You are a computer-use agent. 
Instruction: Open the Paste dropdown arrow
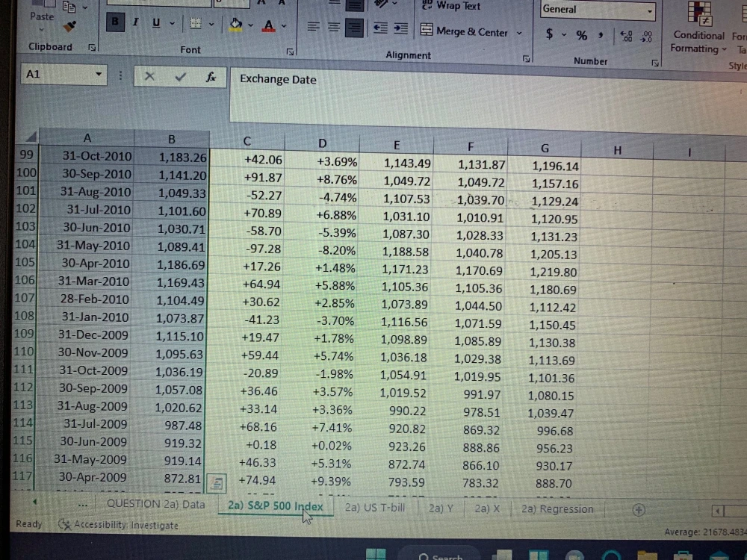coord(41,30)
